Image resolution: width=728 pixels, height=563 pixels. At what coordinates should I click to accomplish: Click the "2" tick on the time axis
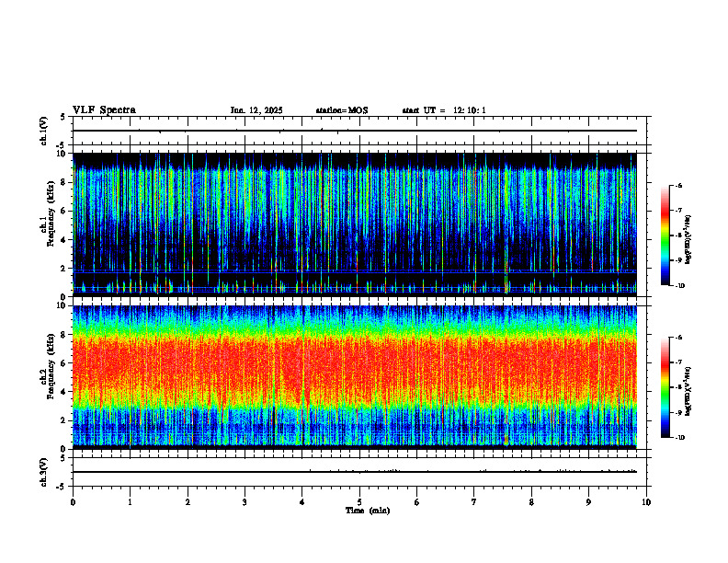tap(188, 502)
